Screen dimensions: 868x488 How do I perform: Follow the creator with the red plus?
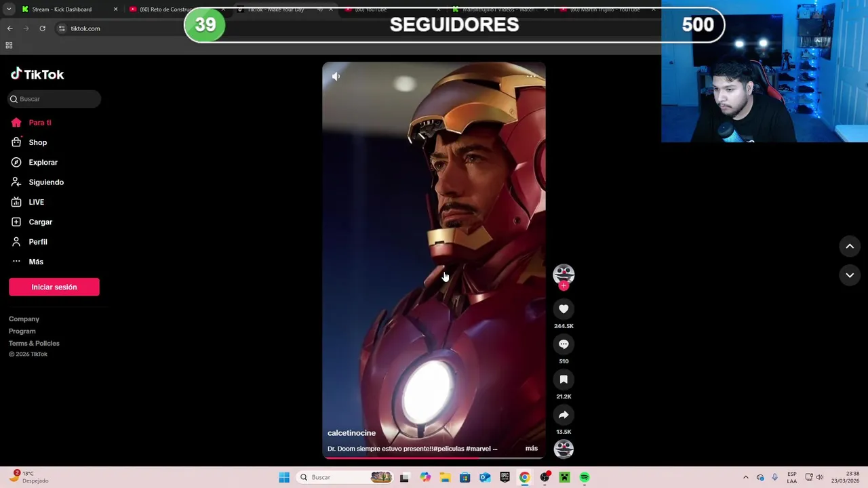(564, 286)
